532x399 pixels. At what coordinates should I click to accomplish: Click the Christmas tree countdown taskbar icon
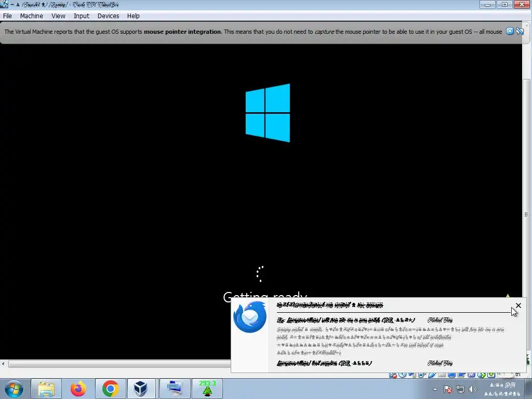(207, 389)
